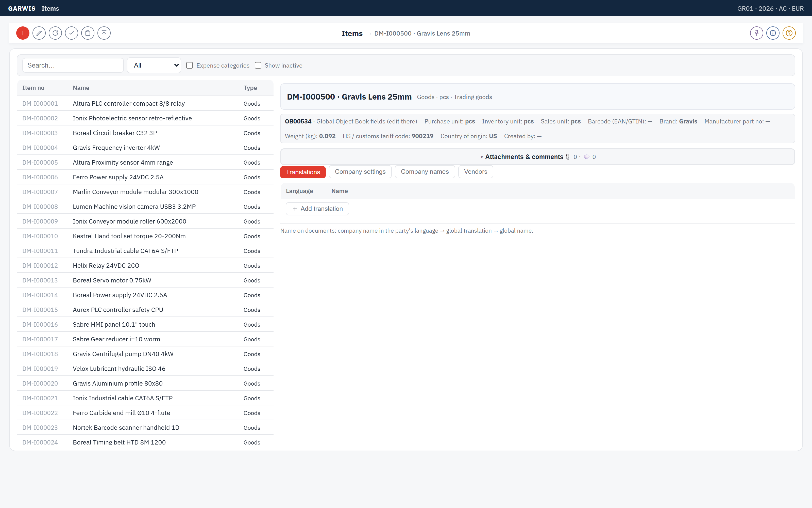The height and width of the screenshot is (508, 812).
Task: Select Boreal Circuit breaker C32 3P
Action: click(x=145, y=133)
